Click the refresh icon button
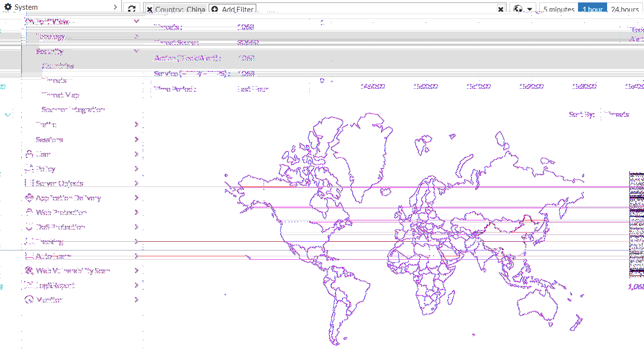Image resolution: width=644 pixels, height=350 pixels. [x=132, y=9]
